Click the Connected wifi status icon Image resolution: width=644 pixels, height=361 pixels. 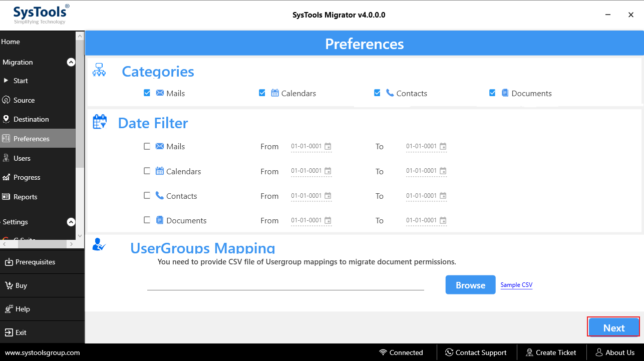click(x=383, y=352)
